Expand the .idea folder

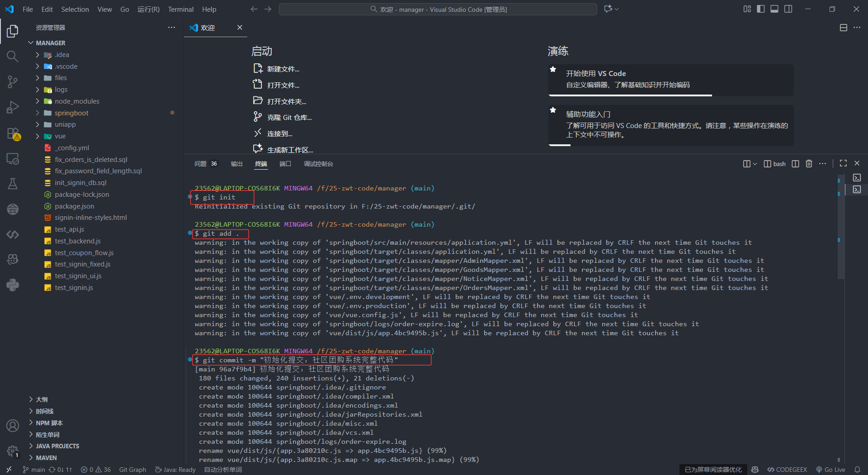coord(38,55)
